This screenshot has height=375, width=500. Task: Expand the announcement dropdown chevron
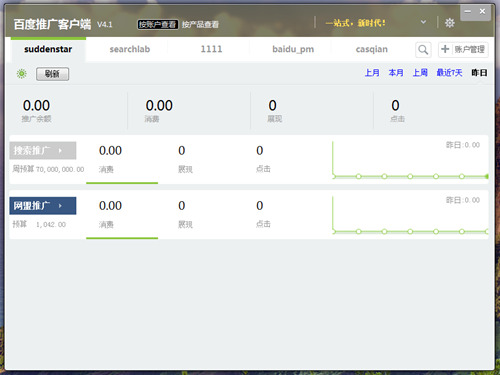[x=423, y=22]
